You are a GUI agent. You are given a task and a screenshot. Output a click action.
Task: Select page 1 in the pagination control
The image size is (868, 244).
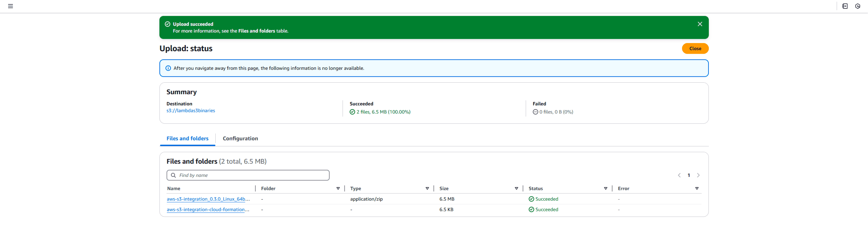coord(688,175)
